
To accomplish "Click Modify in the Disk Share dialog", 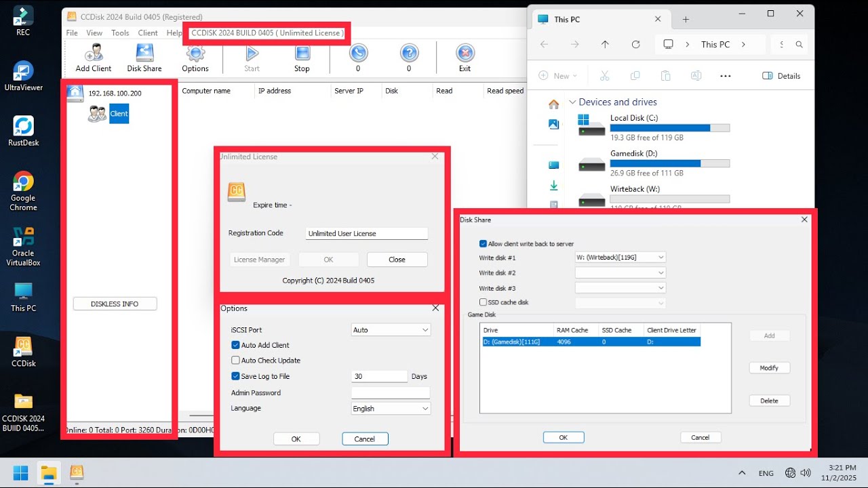I will point(770,368).
